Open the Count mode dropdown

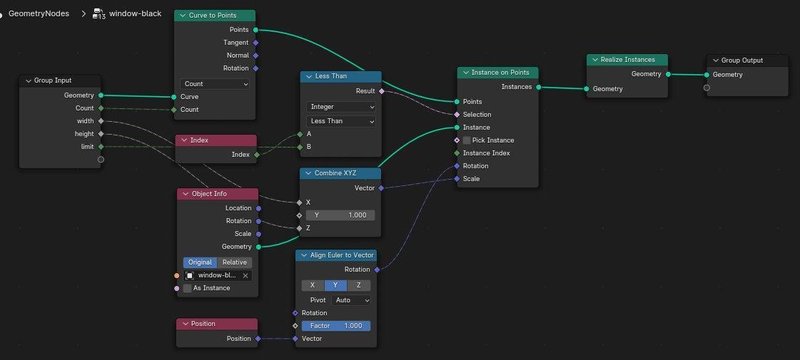(214, 84)
